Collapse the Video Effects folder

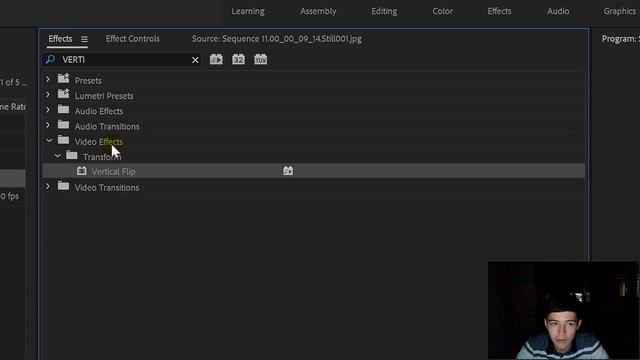49,140
